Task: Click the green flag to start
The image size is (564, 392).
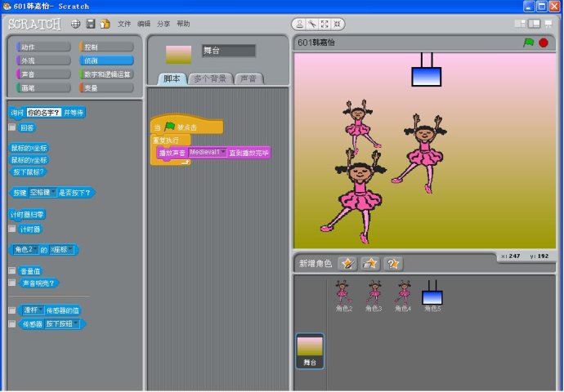Action: click(528, 42)
